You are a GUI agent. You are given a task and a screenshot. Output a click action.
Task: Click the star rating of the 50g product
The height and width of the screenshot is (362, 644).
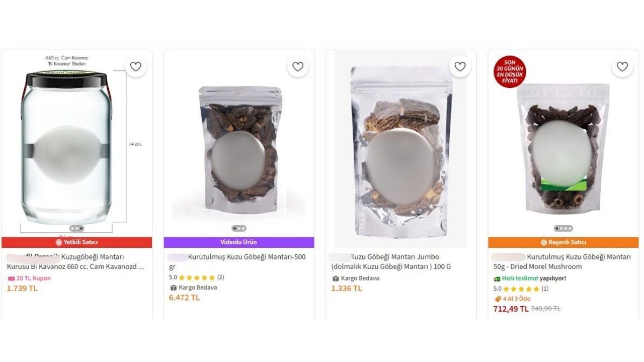click(521, 289)
